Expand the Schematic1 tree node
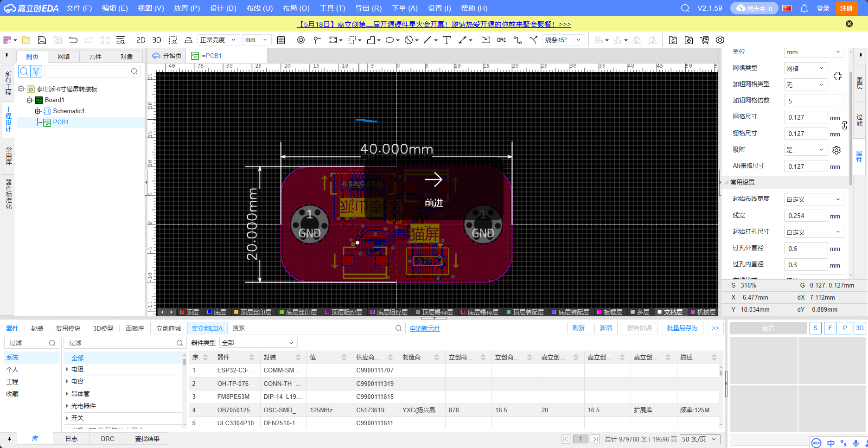 click(38, 111)
